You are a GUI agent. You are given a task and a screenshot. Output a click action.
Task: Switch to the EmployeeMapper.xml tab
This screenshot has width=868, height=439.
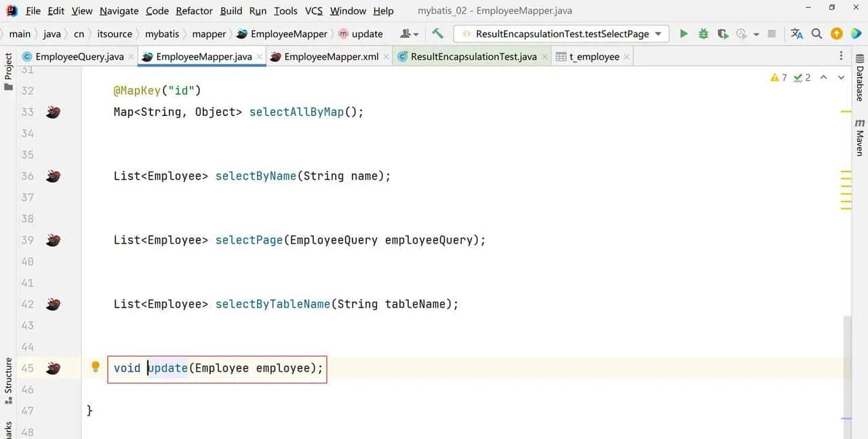point(330,56)
